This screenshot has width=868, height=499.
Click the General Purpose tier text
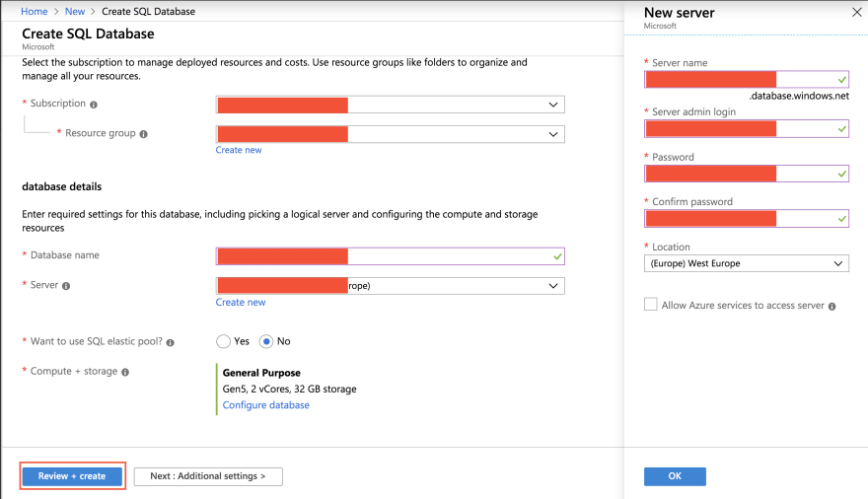tap(261, 373)
